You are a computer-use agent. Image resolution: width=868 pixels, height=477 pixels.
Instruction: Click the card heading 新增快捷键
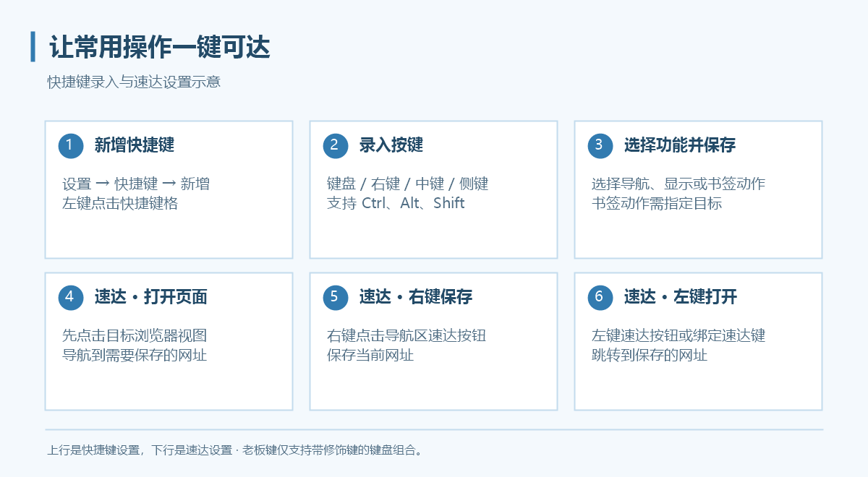(135, 145)
